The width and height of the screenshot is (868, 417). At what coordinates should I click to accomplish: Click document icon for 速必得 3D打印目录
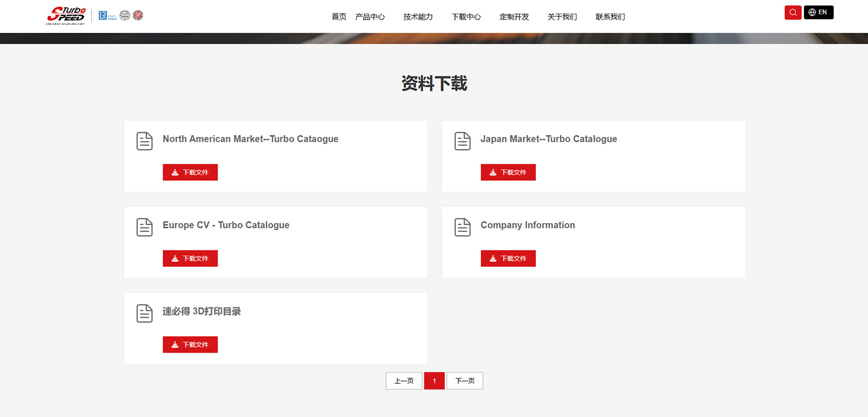point(145,313)
